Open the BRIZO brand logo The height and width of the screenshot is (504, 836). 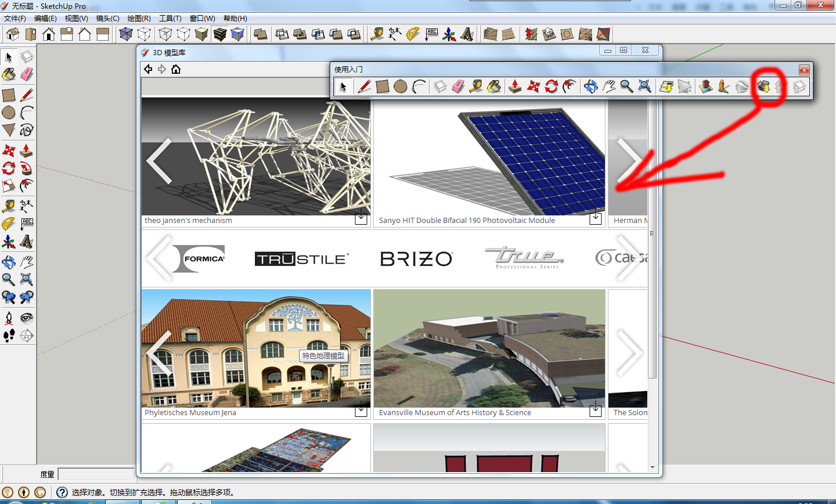coord(416,259)
